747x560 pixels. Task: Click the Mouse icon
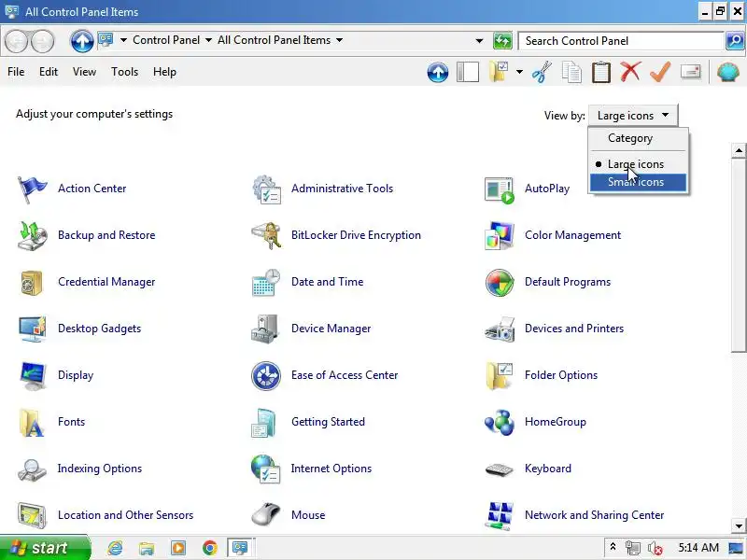(266, 515)
